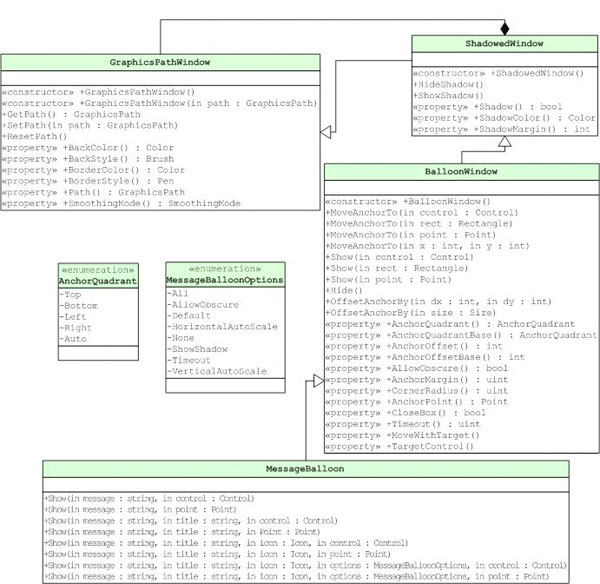Click the inheritance arrowhead under ShadowedWindow
This screenshot has height=584, width=600.
click(x=504, y=141)
